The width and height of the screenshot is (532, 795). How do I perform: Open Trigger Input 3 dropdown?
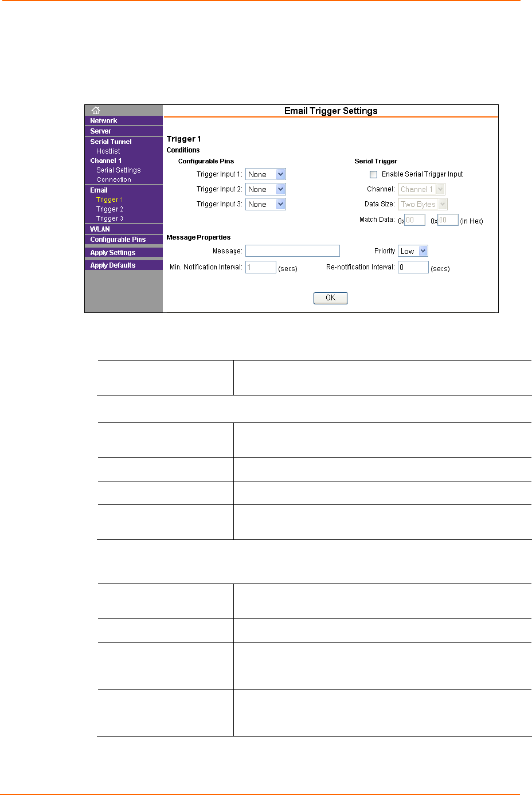[x=265, y=204]
